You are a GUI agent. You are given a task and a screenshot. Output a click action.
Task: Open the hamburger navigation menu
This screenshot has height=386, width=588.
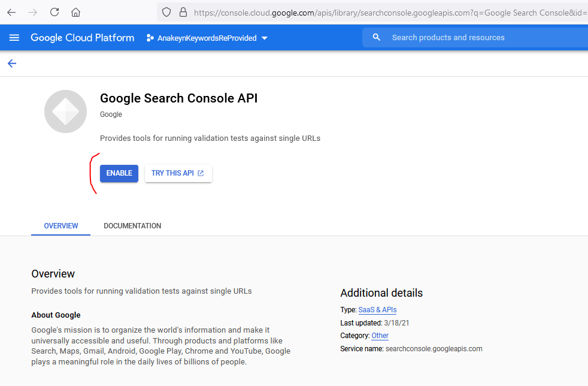pos(14,38)
